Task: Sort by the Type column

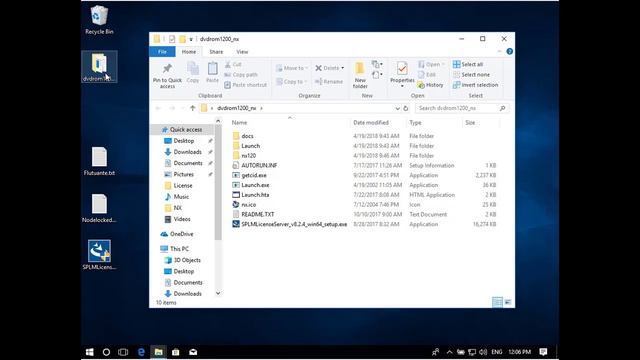Action: point(415,122)
